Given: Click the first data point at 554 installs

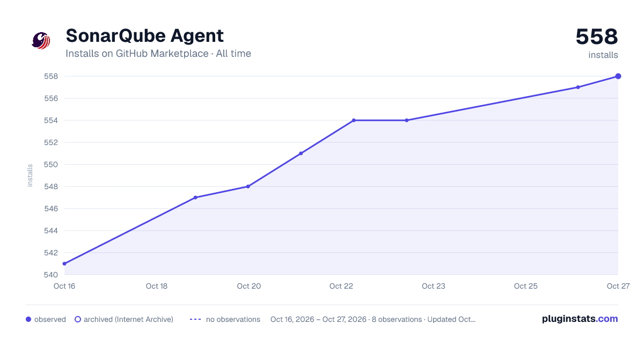Looking at the screenshot, I should coord(354,120).
